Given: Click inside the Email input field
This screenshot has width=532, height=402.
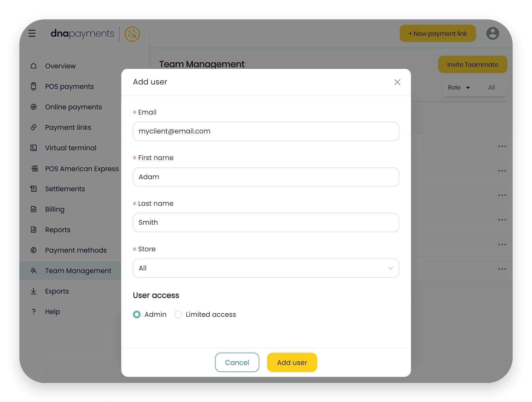Looking at the screenshot, I should (x=266, y=131).
